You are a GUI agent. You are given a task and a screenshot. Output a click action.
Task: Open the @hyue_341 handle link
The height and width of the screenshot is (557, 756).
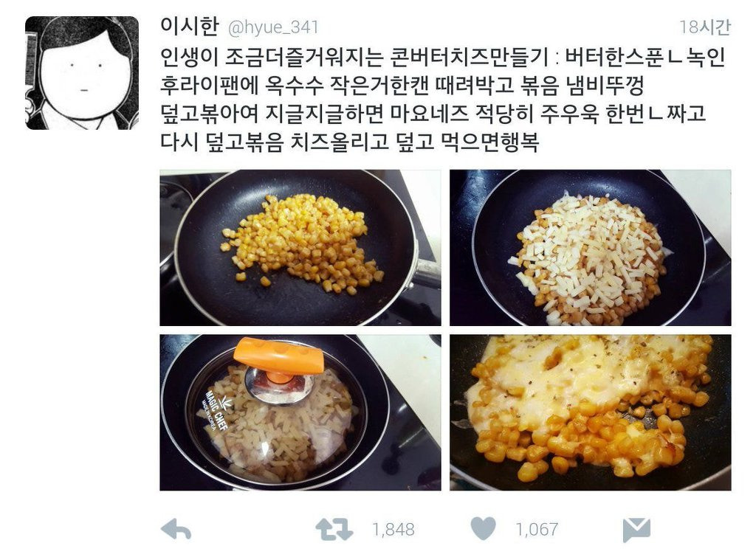273,27
